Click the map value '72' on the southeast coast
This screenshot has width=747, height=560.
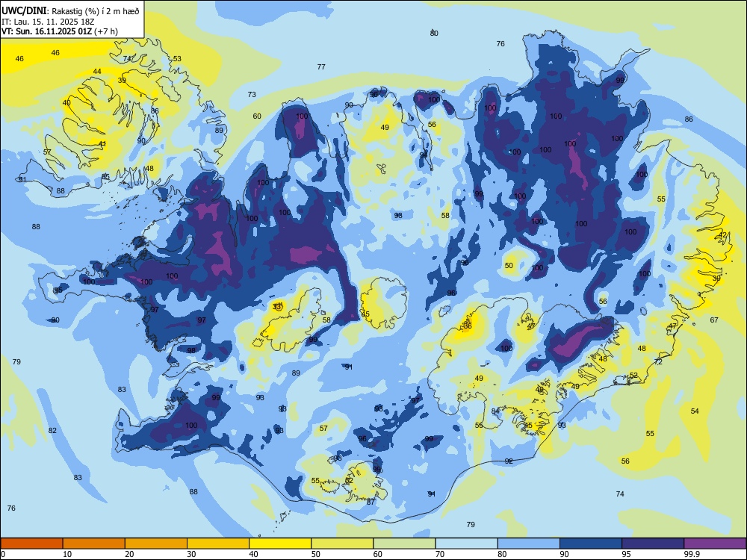tap(658, 362)
